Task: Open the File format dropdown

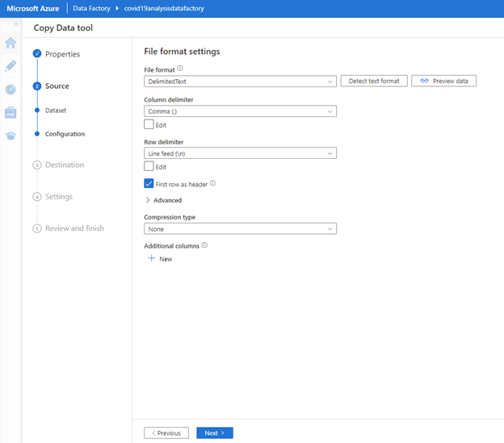Action: click(x=240, y=81)
